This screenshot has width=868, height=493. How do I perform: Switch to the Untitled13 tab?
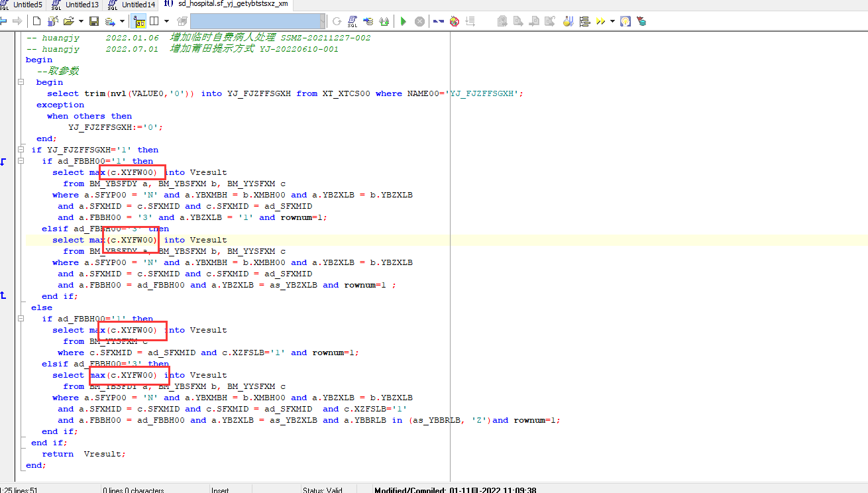click(x=81, y=5)
